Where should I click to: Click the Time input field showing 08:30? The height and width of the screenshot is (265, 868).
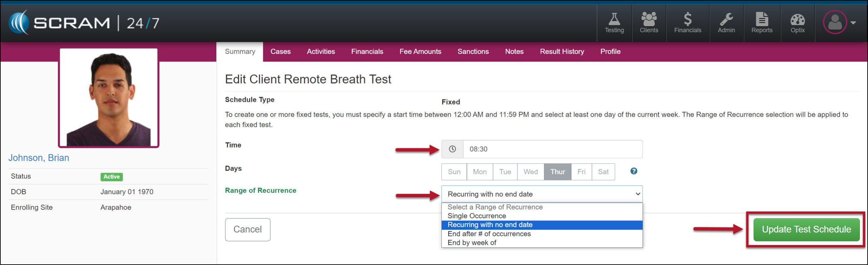[x=552, y=149]
